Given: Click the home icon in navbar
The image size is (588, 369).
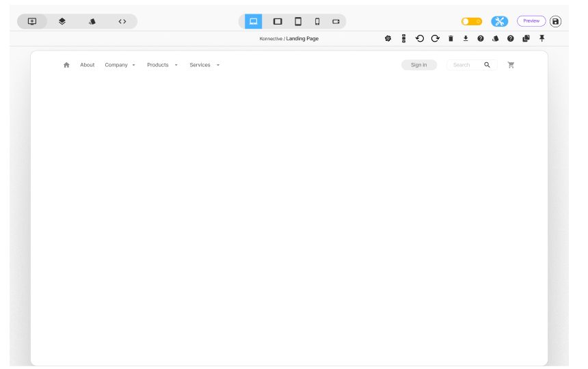Looking at the screenshot, I should click(x=67, y=65).
